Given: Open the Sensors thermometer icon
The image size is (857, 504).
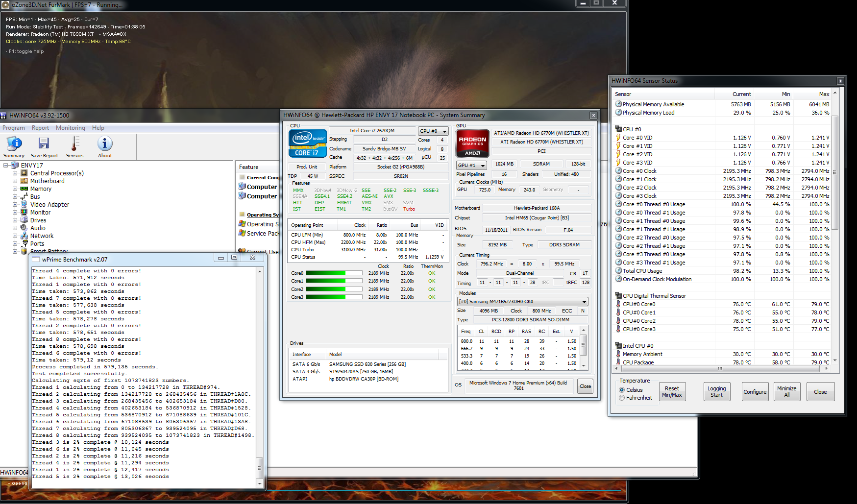Looking at the screenshot, I should pos(74,144).
